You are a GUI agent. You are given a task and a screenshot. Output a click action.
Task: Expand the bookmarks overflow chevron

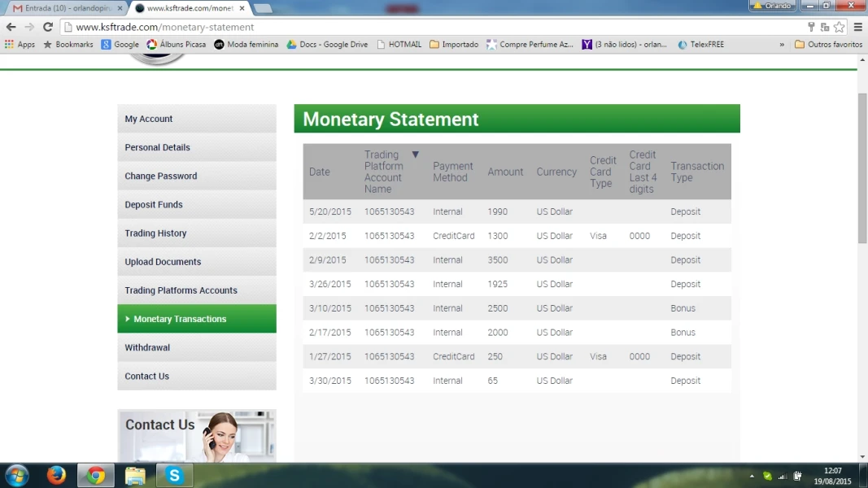[x=782, y=45]
